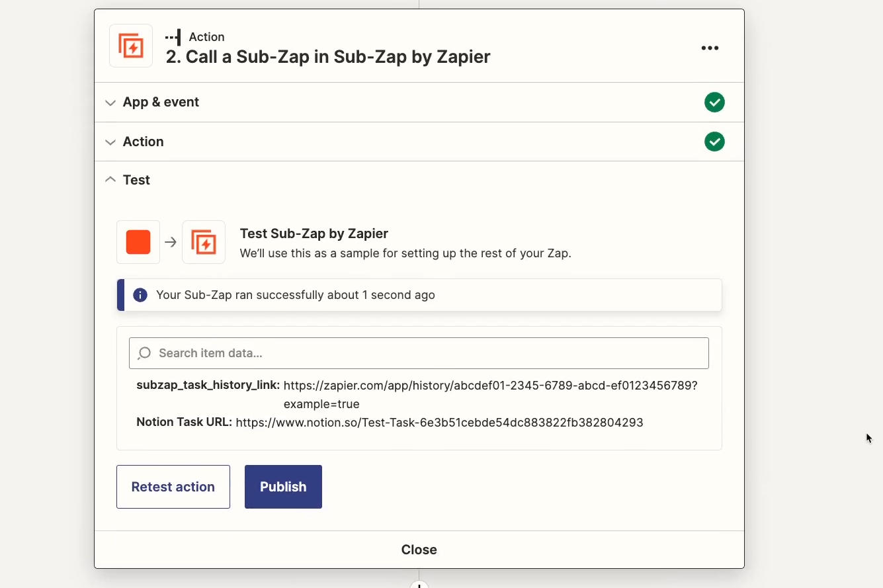The width and height of the screenshot is (883, 588).
Task: Click the Retest action button
Action: click(x=173, y=487)
